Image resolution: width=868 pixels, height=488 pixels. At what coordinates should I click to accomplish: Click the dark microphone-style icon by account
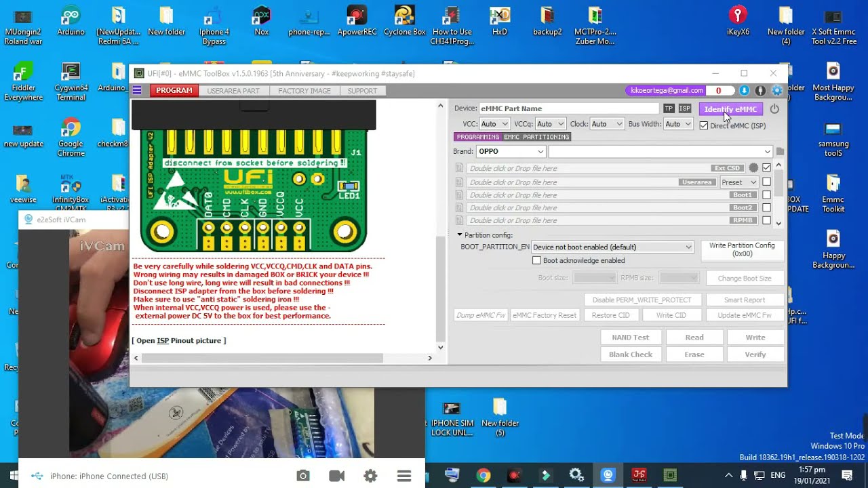point(760,90)
